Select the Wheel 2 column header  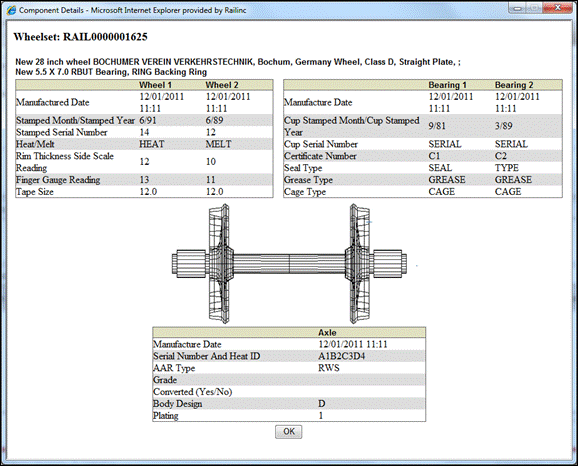[x=222, y=85]
